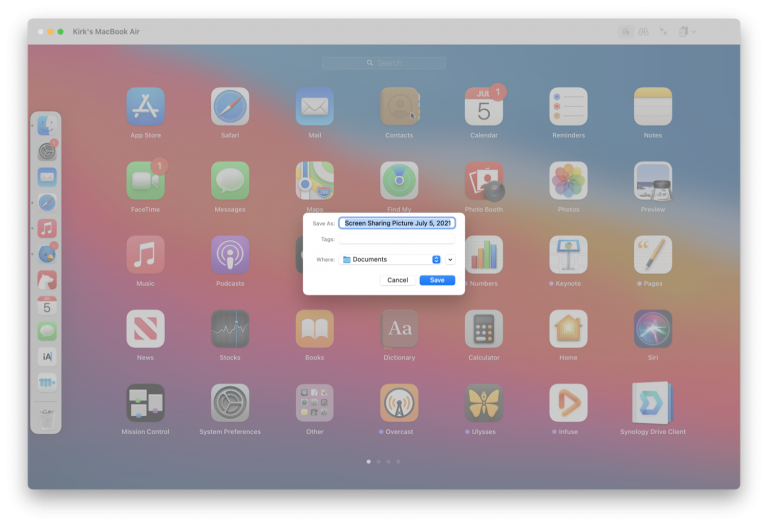768x526 pixels.
Task: Go to second Launchpad page dot
Action: 379,461
